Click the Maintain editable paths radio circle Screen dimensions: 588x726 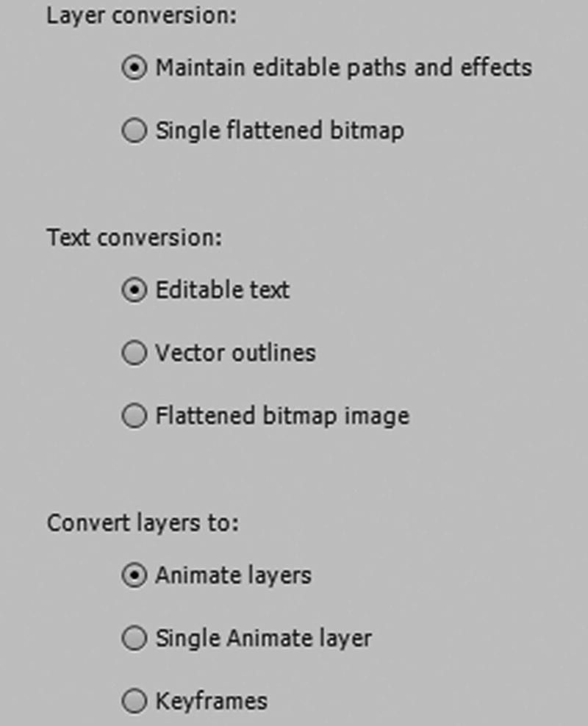click(135, 68)
